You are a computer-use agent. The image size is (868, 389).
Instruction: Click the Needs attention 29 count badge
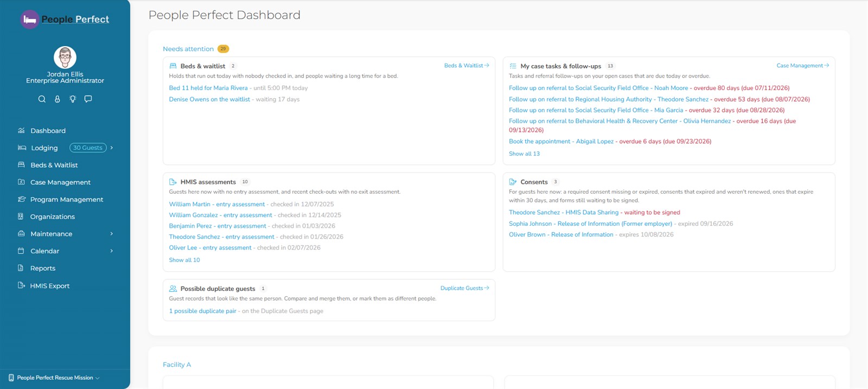pos(223,49)
